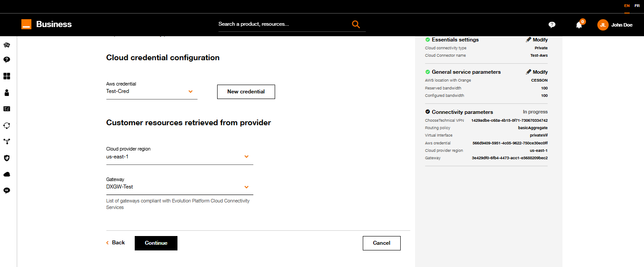Switch language to EN
This screenshot has width=644, height=267.
[627, 6]
